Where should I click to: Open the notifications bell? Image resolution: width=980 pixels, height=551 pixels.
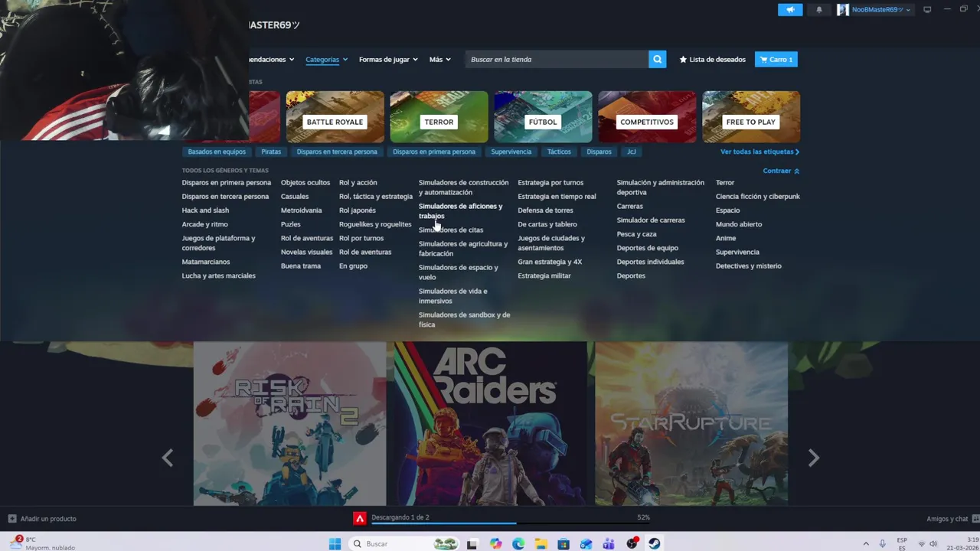click(819, 10)
